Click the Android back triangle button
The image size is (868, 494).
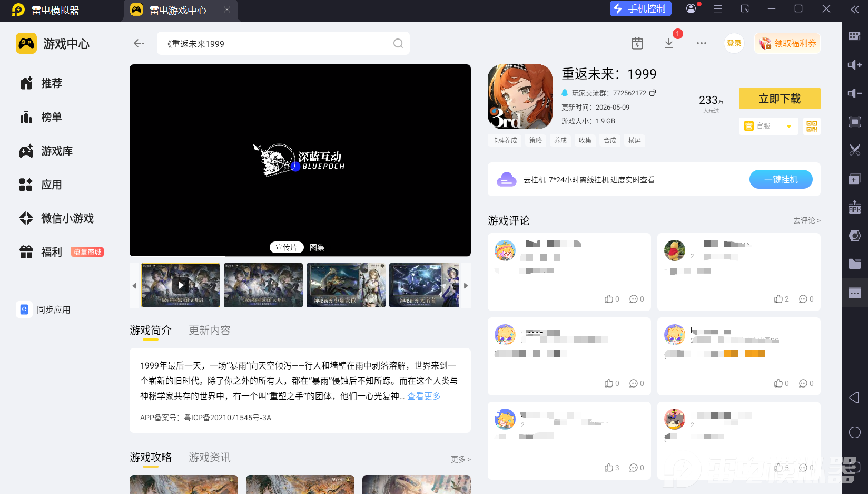[854, 398]
